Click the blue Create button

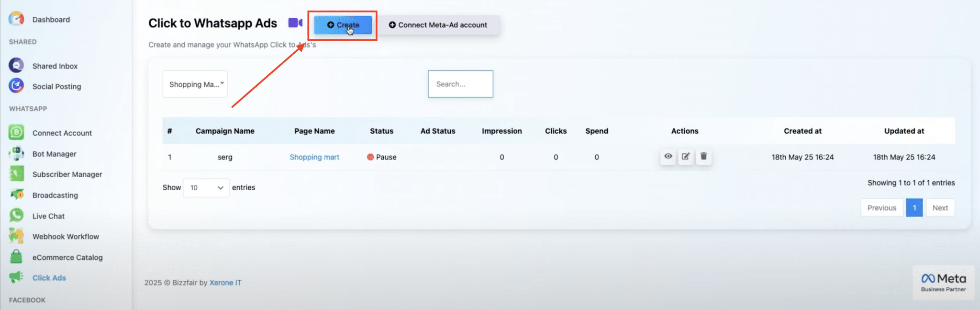click(343, 25)
